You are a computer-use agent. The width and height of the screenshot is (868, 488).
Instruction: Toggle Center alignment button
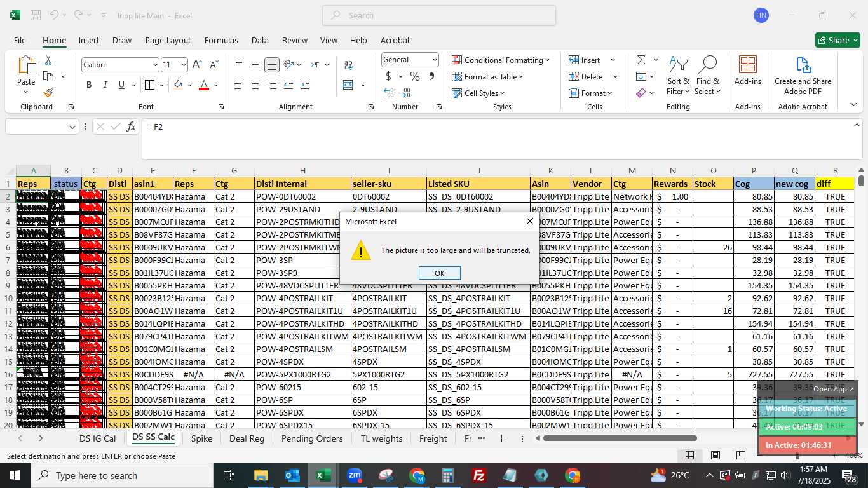point(255,85)
